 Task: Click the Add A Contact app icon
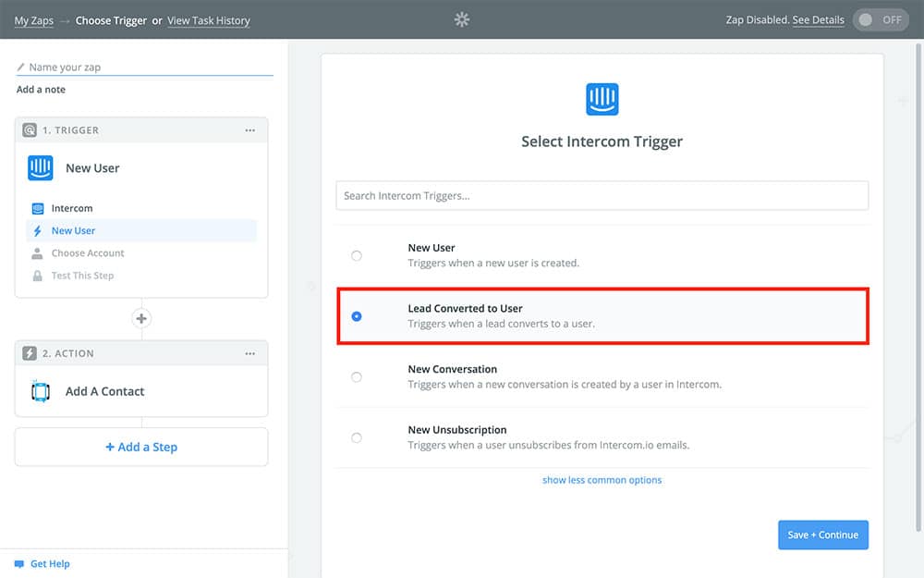coord(41,391)
